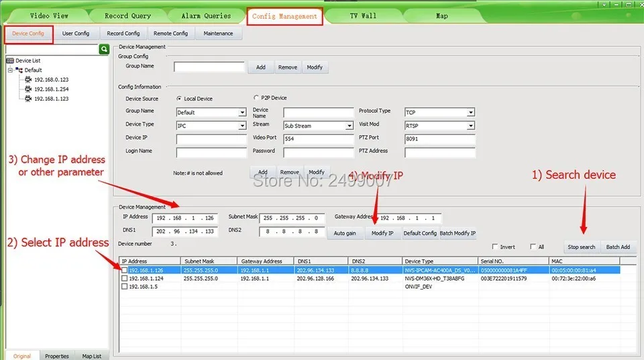Screen dimensions: 644x360
Task: Click camera icon beside 192.168.1.123
Action: (x=28, y=99)
